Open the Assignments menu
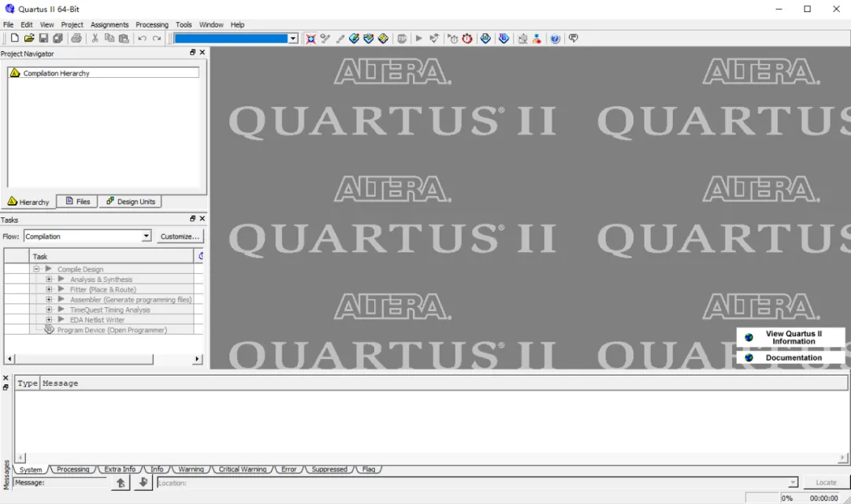Screen dimensions: 851x504 click(110, 24)
